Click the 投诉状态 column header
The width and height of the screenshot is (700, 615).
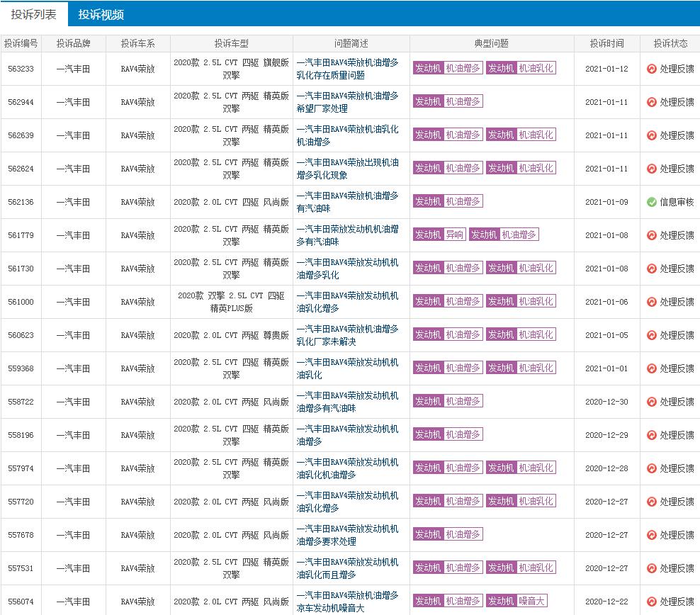pos(670,43)
